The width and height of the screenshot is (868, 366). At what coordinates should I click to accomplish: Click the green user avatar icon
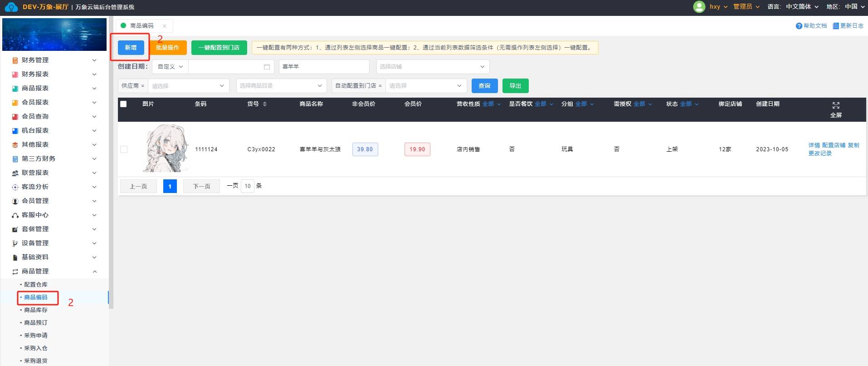pos(699,6)
